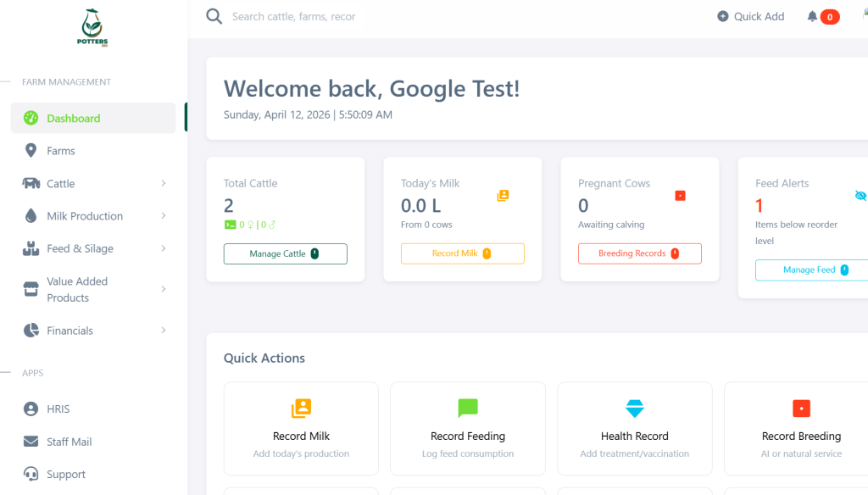Open Staff Mail from the Apps section
Viewport: 868px width, 495px height.
pos(70,442)
